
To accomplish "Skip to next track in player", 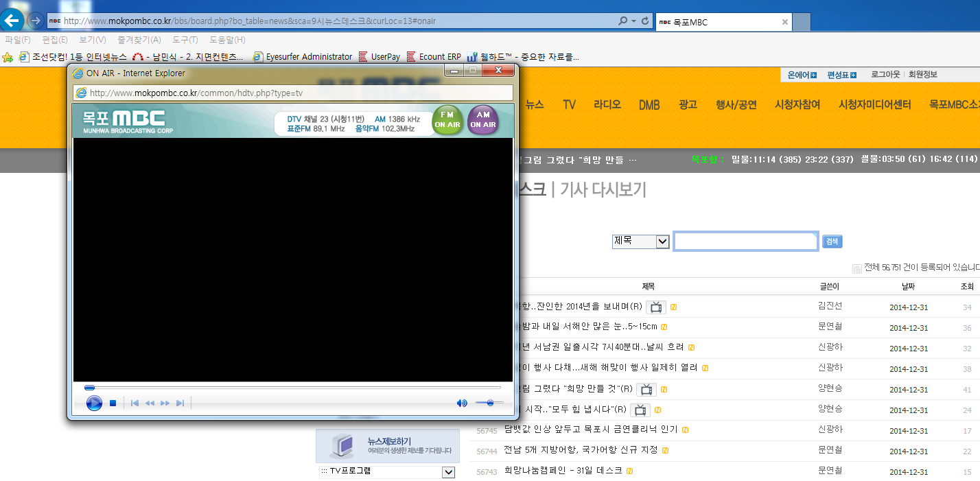I will point(180,403).
